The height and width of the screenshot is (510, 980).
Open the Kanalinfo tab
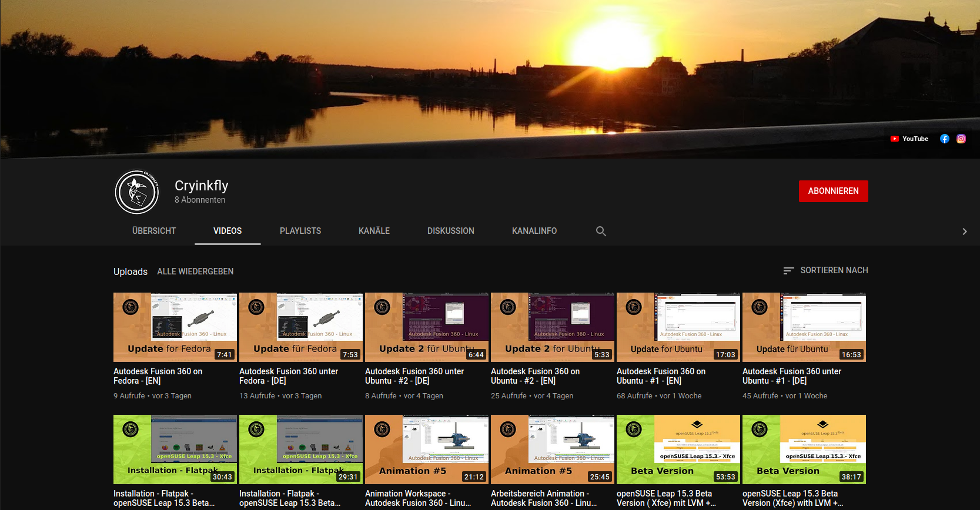click(x=534, y=231)
